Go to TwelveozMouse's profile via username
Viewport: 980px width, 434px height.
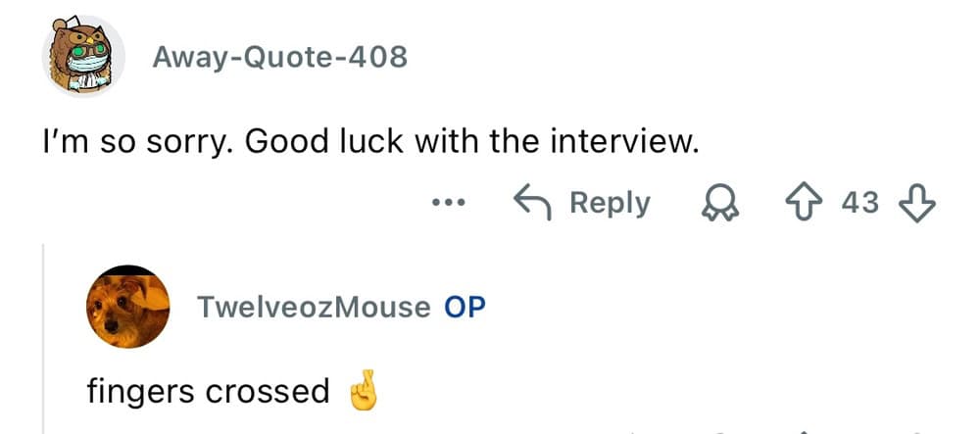tap(314, 308)
